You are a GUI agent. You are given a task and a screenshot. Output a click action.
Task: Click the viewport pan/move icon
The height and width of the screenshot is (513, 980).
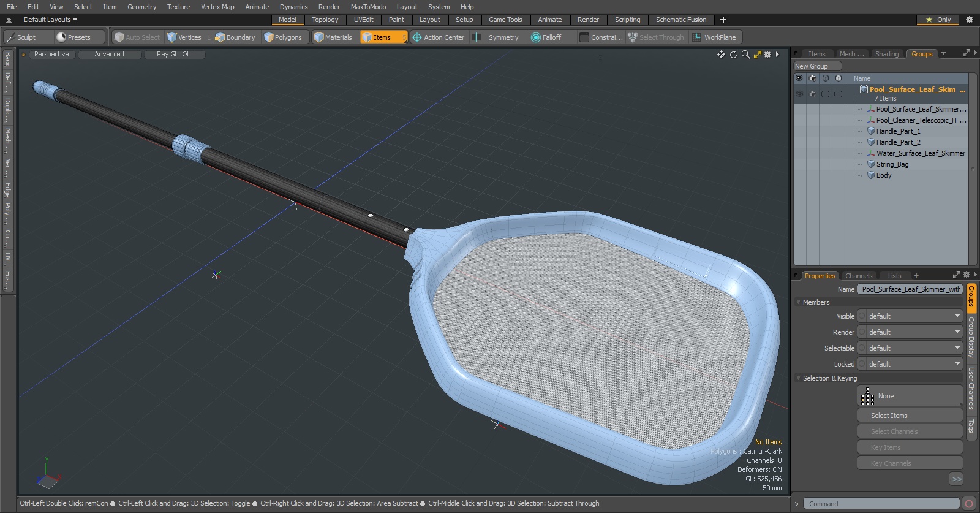click(x=721, y=55)
